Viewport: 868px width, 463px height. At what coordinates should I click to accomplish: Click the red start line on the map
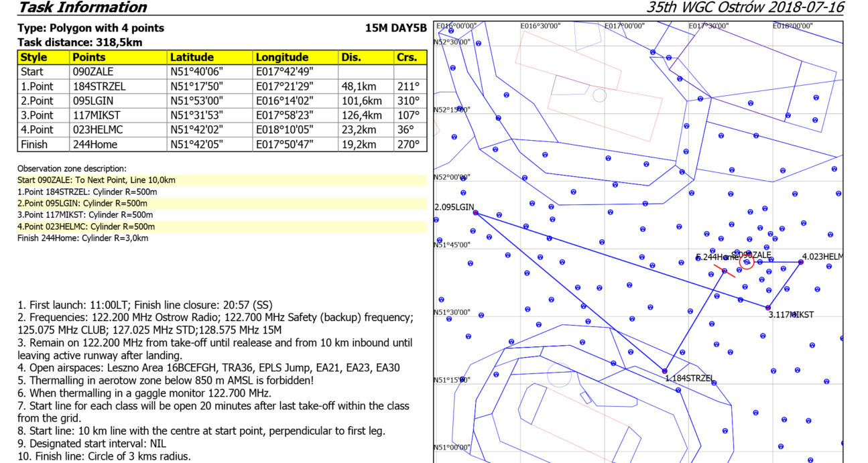pyautogui.click(x=724, y=269)
